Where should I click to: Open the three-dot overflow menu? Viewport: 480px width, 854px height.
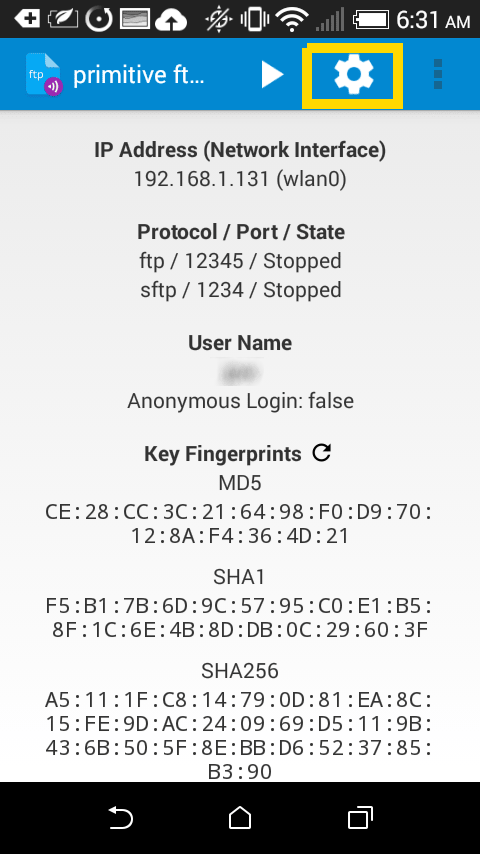pos(438,74)
